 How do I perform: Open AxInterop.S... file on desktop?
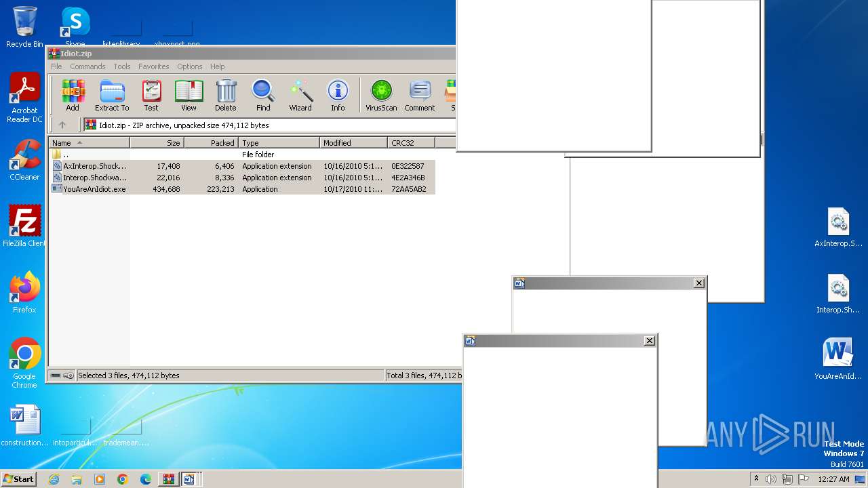coord(839,227)
